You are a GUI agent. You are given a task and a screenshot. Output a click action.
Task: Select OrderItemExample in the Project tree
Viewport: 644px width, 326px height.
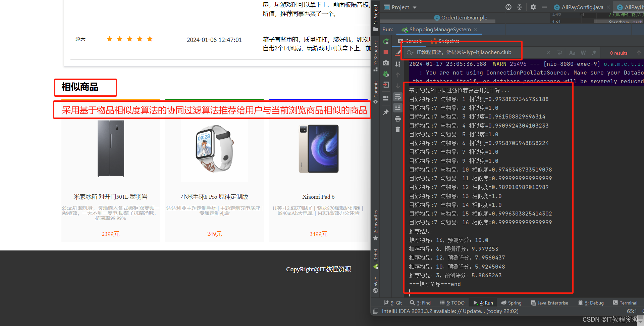461,18
